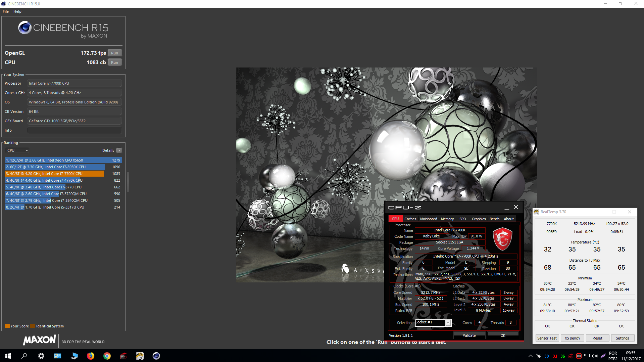Image resolution: width=644 pixels, height=362 pixels.
Task: Launch Google Chrome from the taskbar
Action: (107, 356)
